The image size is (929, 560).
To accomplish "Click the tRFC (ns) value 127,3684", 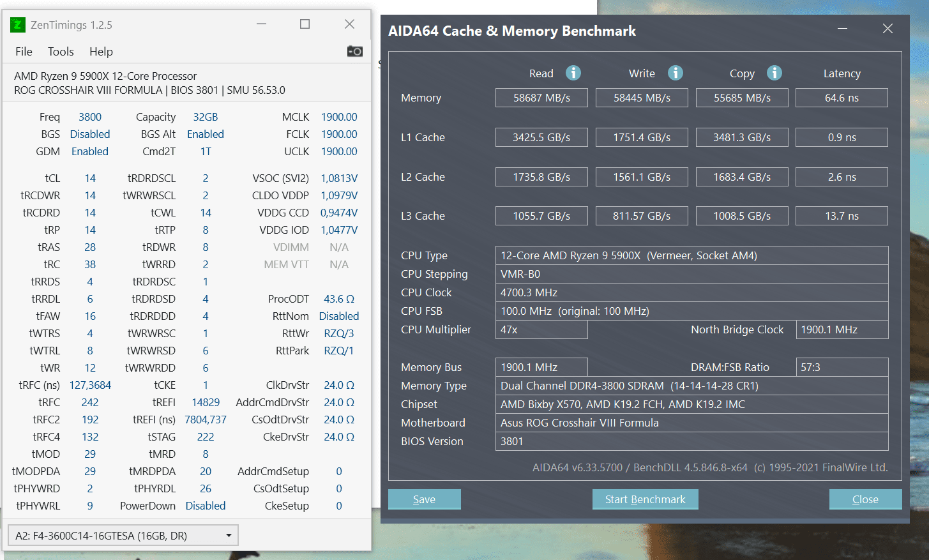I will (x=90, y=385).
